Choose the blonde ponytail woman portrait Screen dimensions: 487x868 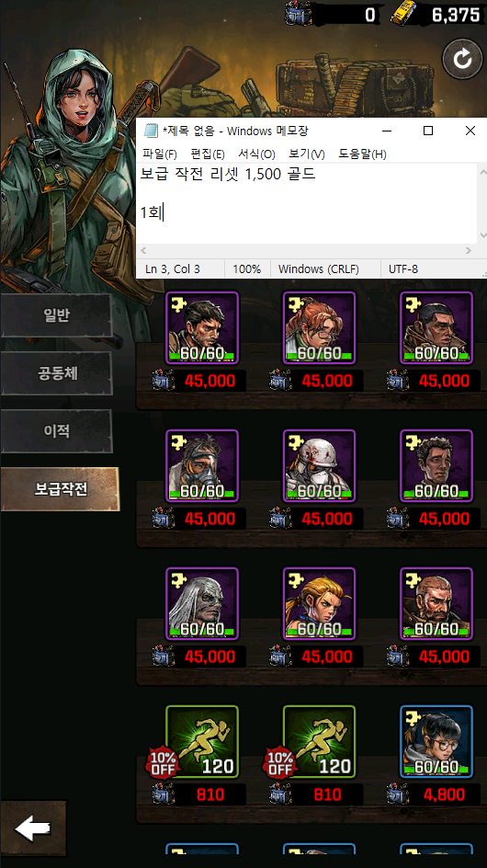point(320,604)
